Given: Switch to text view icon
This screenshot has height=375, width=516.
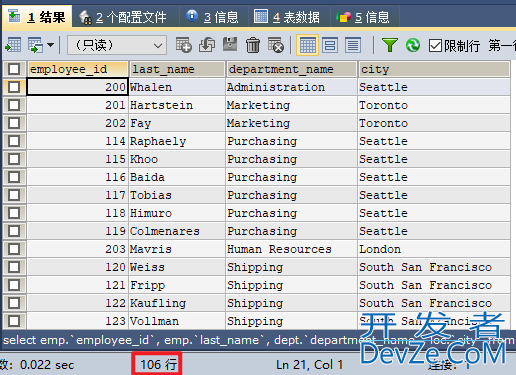Looking at the screenshot, I should coord(353,45).
